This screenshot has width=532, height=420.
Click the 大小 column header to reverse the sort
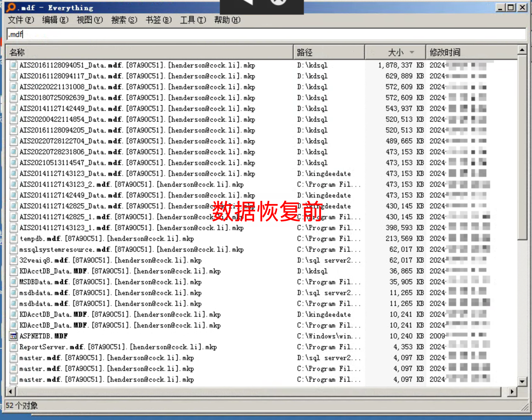point(395,52)
